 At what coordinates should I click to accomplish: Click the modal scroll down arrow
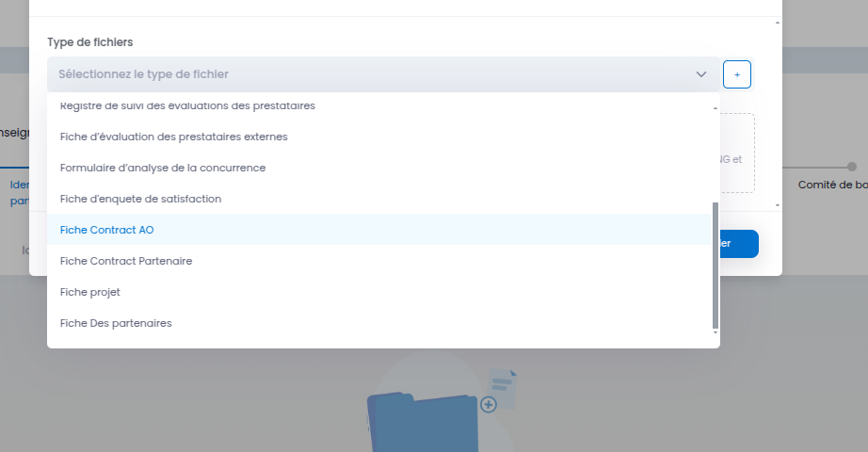click(x=778, y=205)
